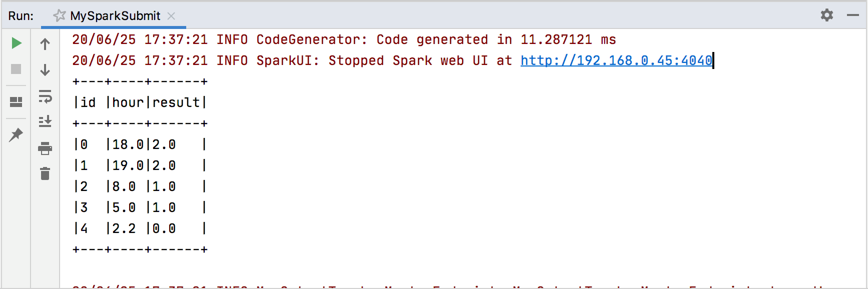The width and height of the screenshot is (868, 289).
Task: Restore the Run window layout
Action: coord(16,101)
